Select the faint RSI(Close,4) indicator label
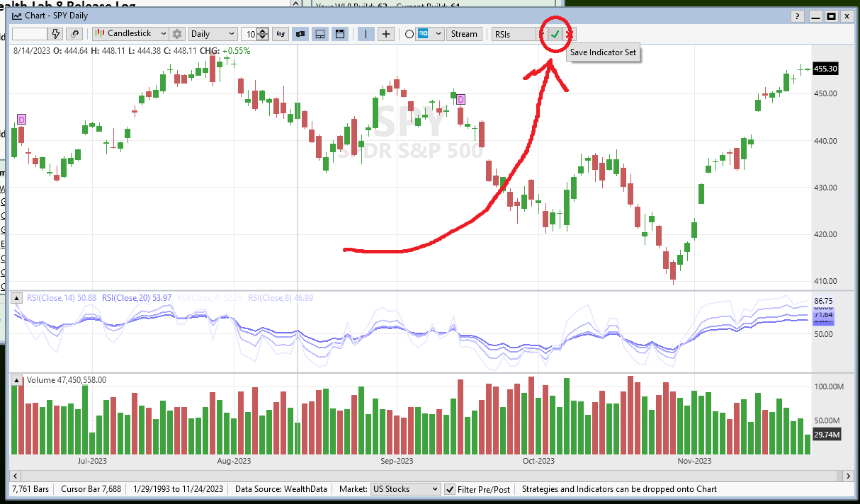860x504 pixels. (210, 298)
